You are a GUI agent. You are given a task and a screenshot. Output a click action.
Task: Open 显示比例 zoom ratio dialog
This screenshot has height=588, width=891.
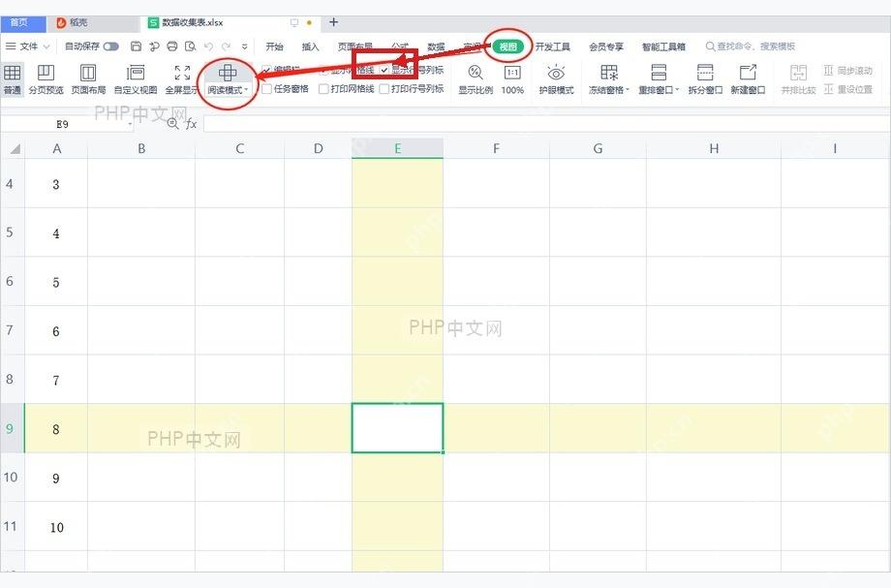pyautogui.click(x=476, y=79)
